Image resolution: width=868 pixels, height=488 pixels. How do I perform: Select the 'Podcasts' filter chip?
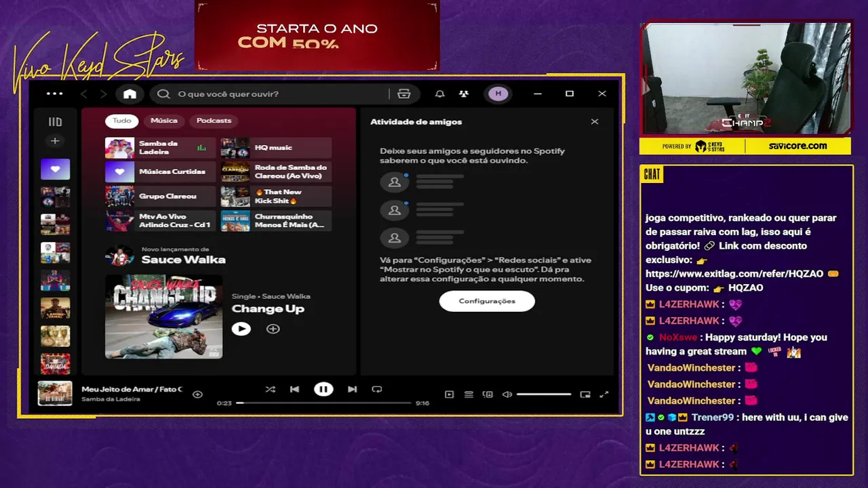coord(214,121)
